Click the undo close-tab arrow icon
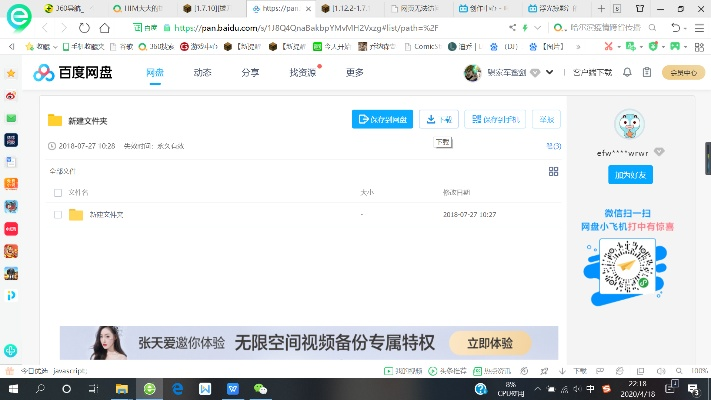The width and height of the screenshot is (711, 400). (x=676, y=28)
